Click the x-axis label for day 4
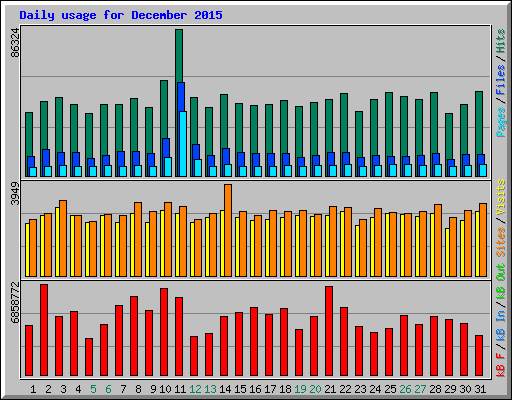The image size is (512, 400). (x=78, y=389)
